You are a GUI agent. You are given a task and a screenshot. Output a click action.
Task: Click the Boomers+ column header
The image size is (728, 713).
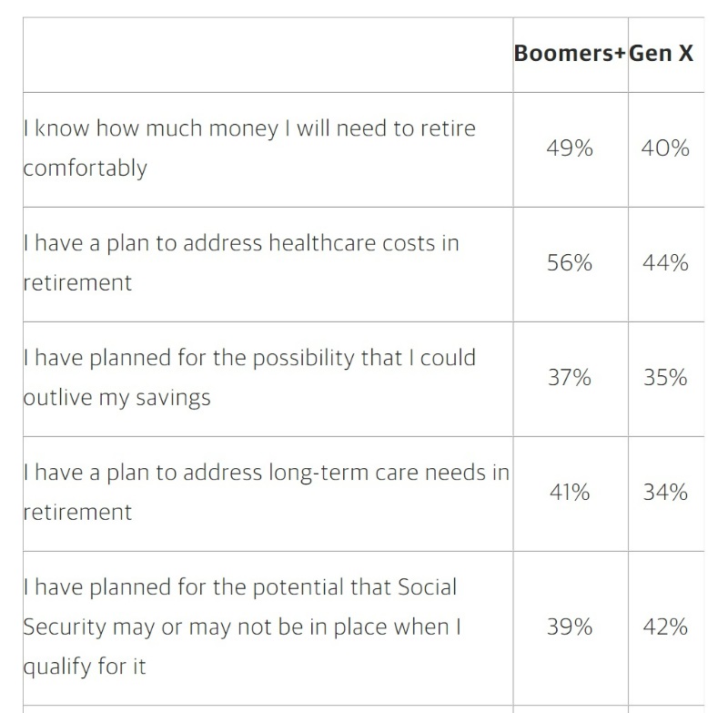click(570, 53)
